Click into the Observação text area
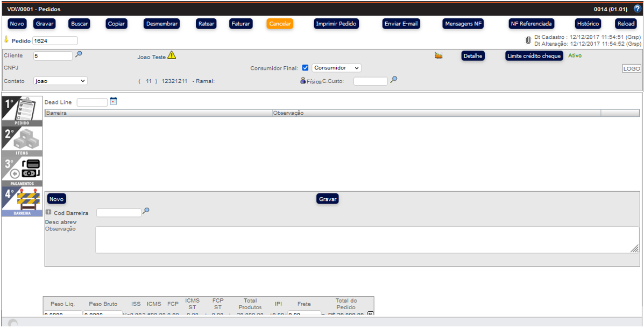 pos(366,240)
